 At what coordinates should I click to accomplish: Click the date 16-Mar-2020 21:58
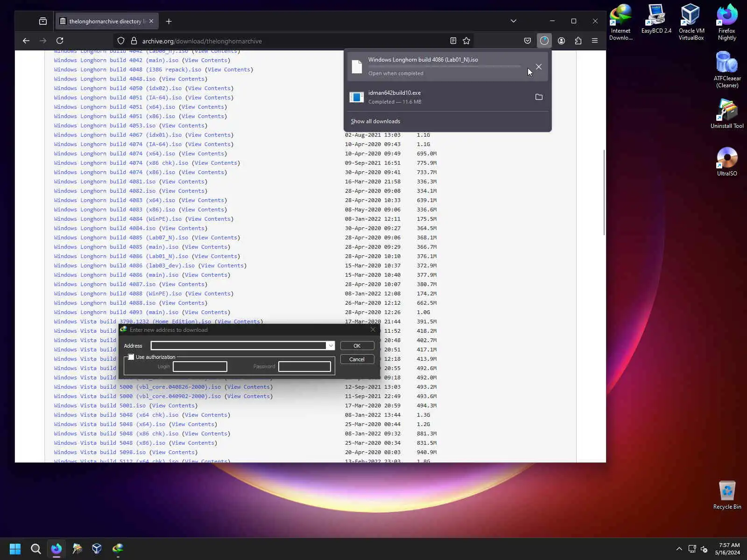coord(373,182)
